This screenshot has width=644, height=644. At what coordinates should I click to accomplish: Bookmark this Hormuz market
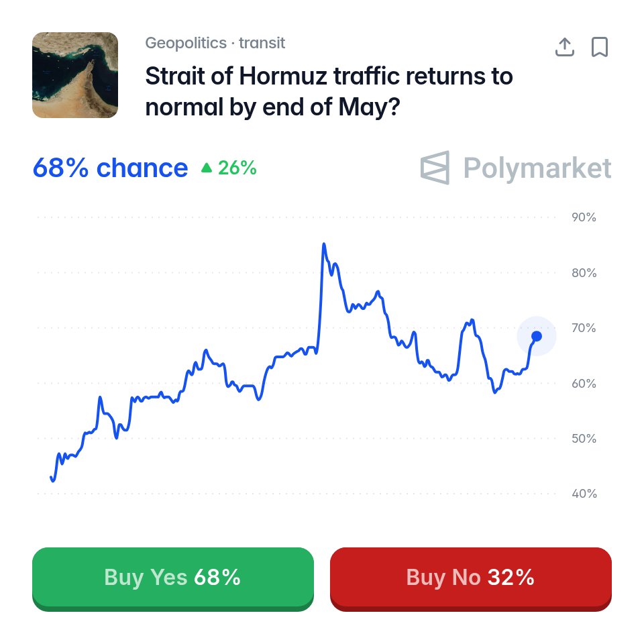599,47
